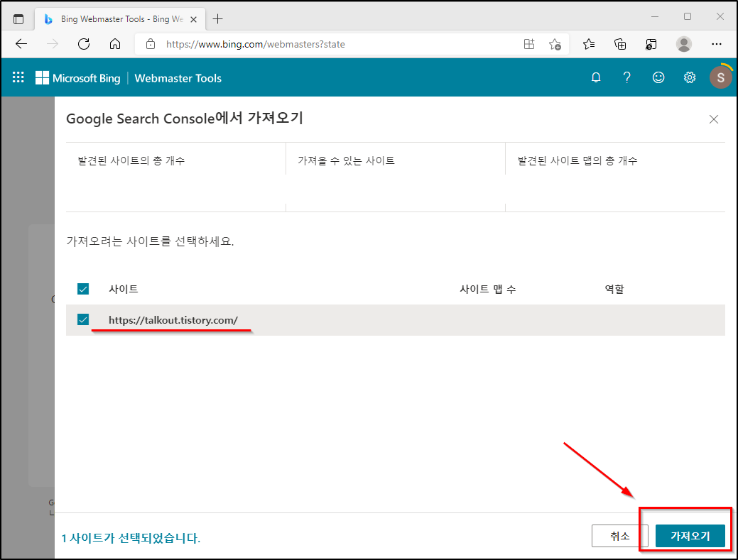Uncheck the talkout.tistory.com site checkbox
Viewport: 738px width, 560px height.
pyautogui.click(x=83, y=319)
